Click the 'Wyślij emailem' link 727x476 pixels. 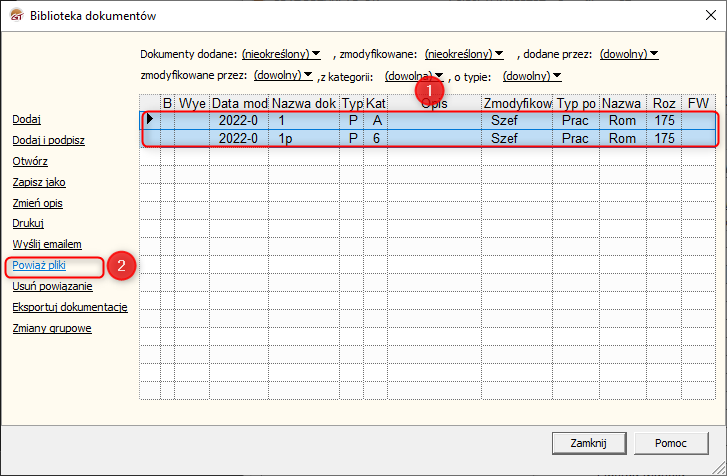coord(47,244)
